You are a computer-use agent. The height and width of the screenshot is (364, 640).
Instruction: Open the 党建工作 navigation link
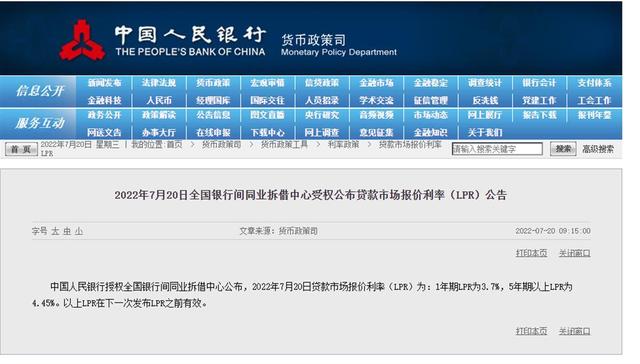[539, 100]
